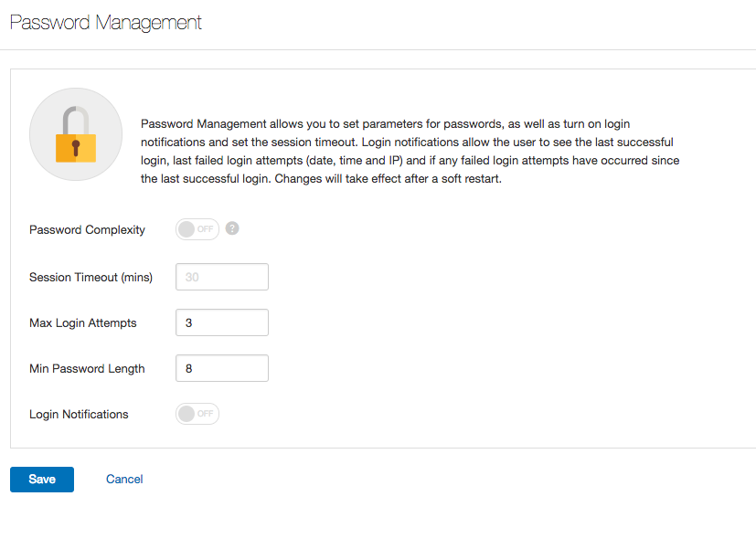Click the Password Complexity label
Image resolution: width=756 pixels, height=549 pixels.
(x=87, y=230)
